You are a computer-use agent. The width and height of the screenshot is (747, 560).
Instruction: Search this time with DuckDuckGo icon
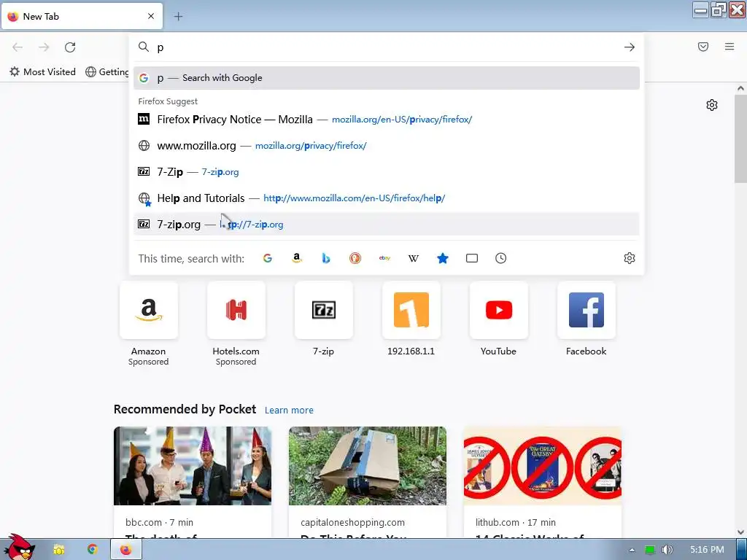355,258
